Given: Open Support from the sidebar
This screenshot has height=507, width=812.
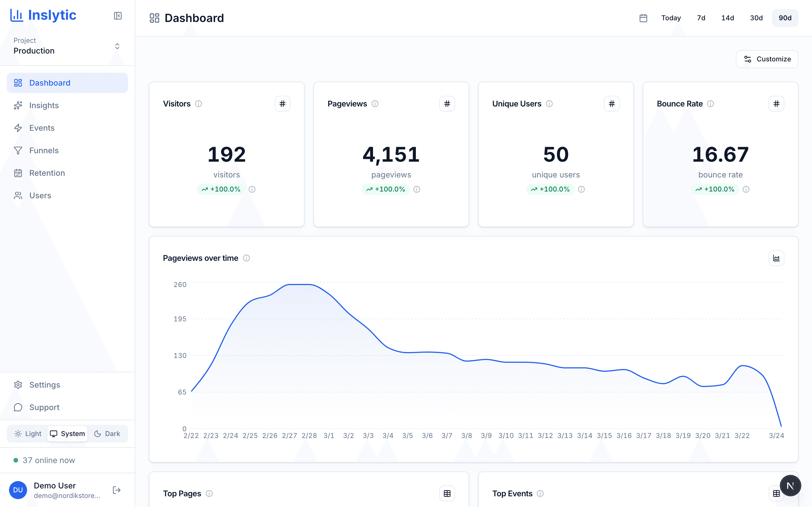Looking at the screenshot, I should [45, 407].
